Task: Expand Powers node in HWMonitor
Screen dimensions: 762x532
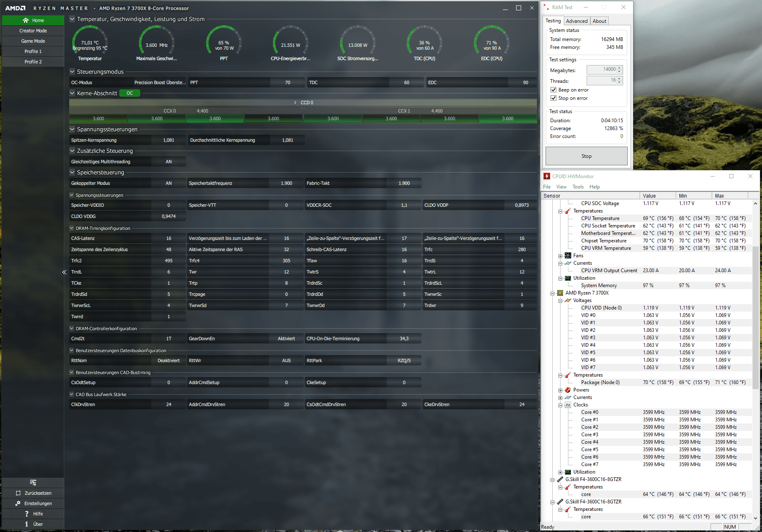Action: (560, 390)
